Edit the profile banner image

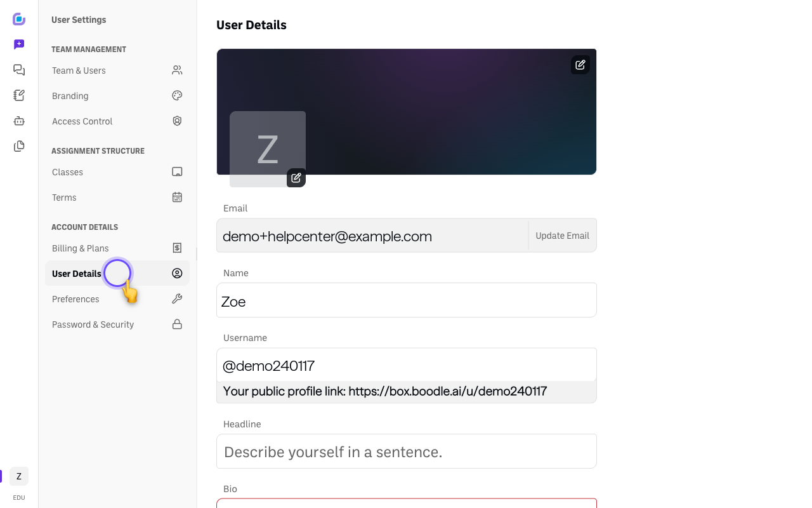click(x=580, y=65)
